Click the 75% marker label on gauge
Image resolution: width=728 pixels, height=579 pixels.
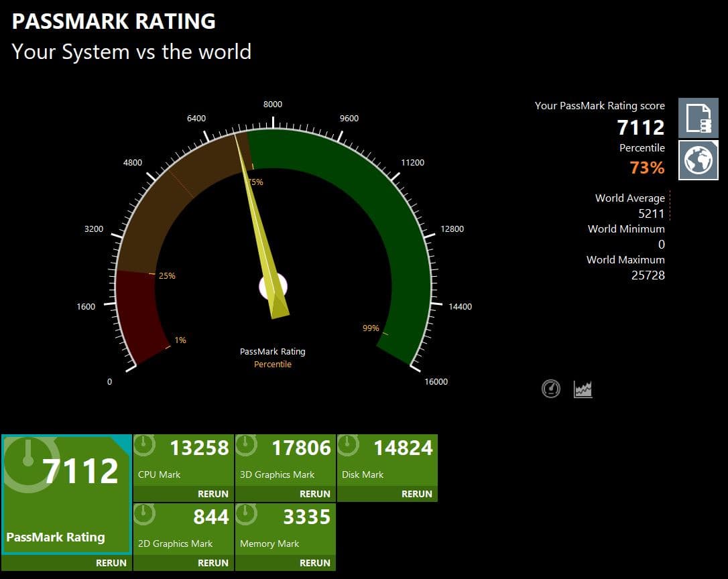(x=255, y=182)
